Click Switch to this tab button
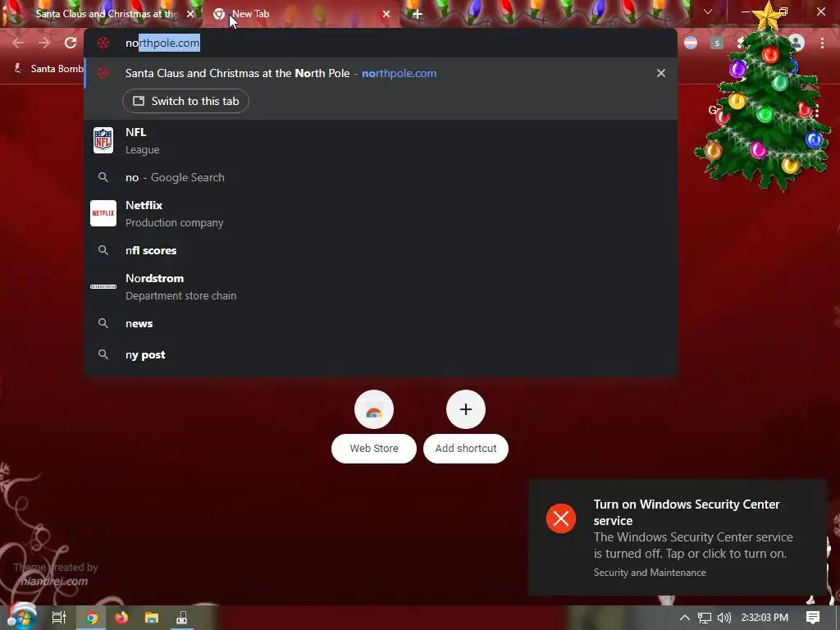This screenshot has width=840, height=630. (185, 101)
